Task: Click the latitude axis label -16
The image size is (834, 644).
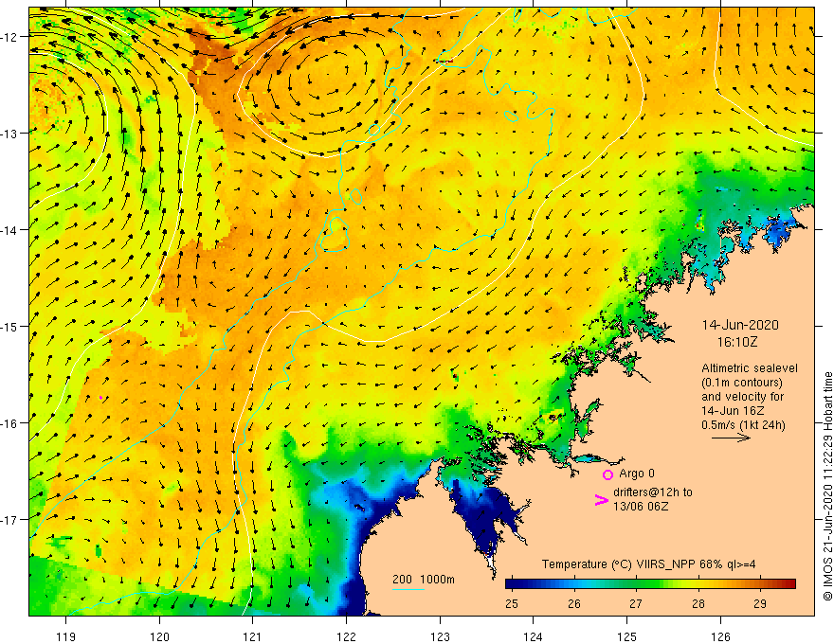Action: click(x=11, y=423)
